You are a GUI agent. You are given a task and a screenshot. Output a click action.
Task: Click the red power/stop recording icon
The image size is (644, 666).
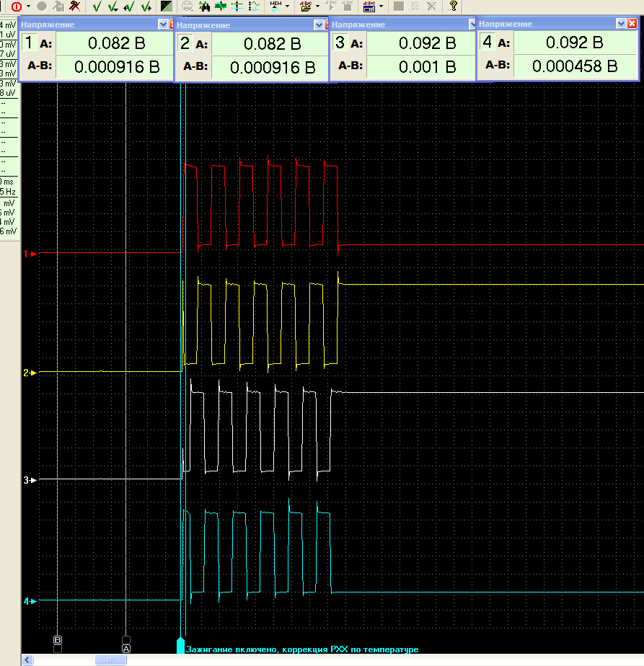(x=17, y=6)
